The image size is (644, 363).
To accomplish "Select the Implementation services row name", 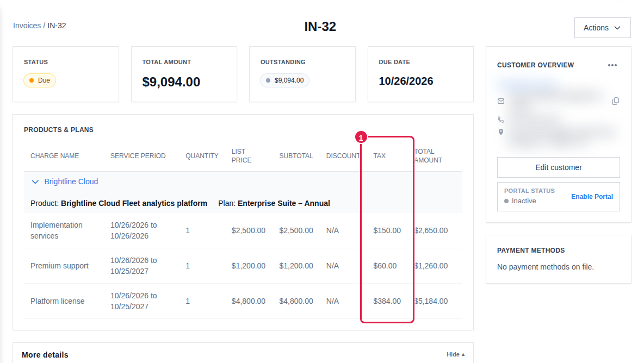I will tap(56, 230).
